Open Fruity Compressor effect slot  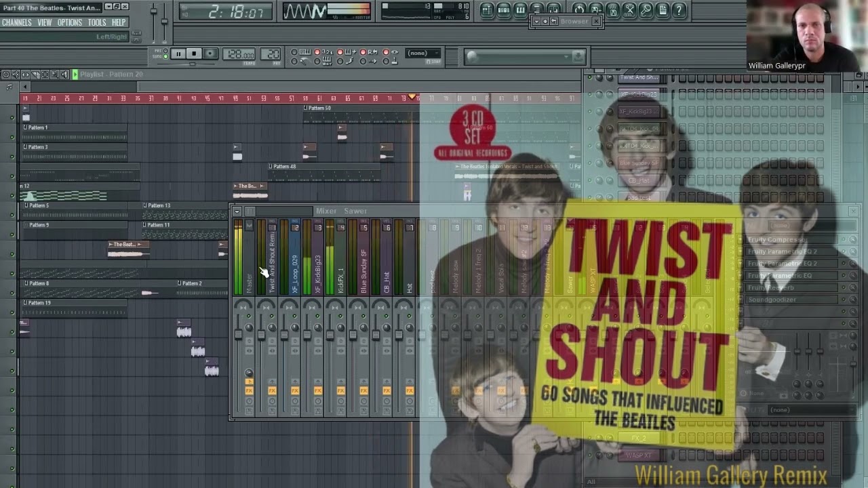[x=792, y=240]
